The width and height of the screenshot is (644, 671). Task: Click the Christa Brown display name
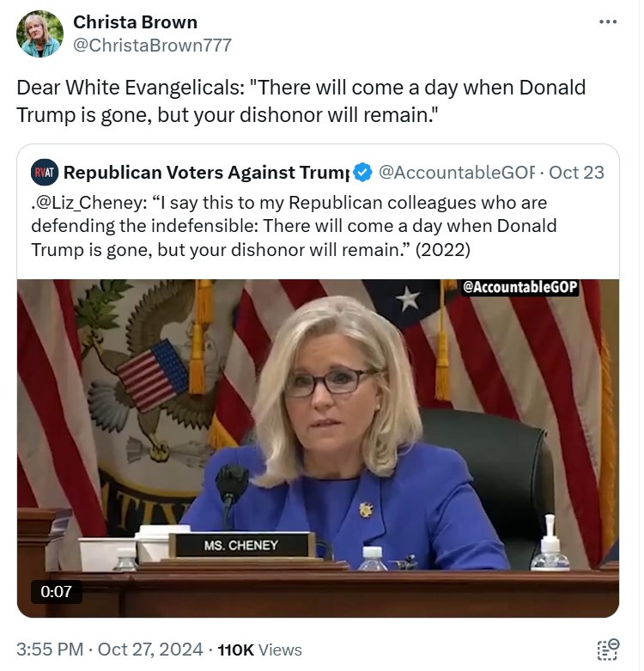pyautogui.click(x=135, y=22)
